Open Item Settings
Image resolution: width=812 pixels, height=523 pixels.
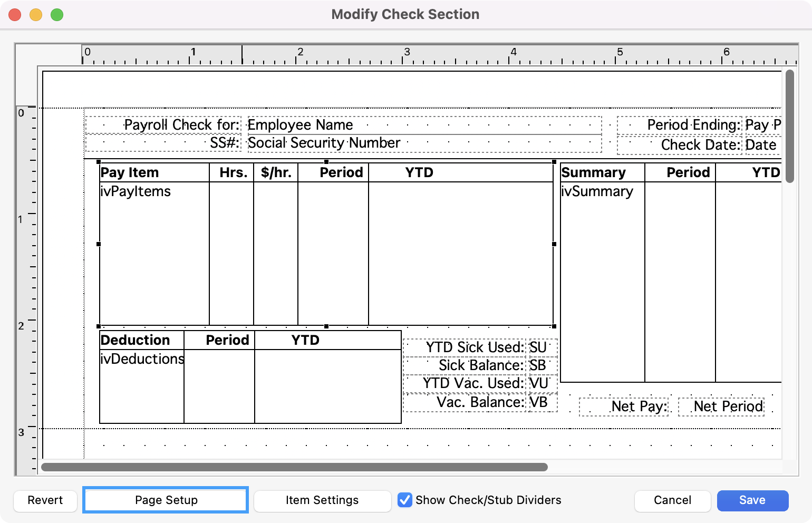[x=322, y=500]
